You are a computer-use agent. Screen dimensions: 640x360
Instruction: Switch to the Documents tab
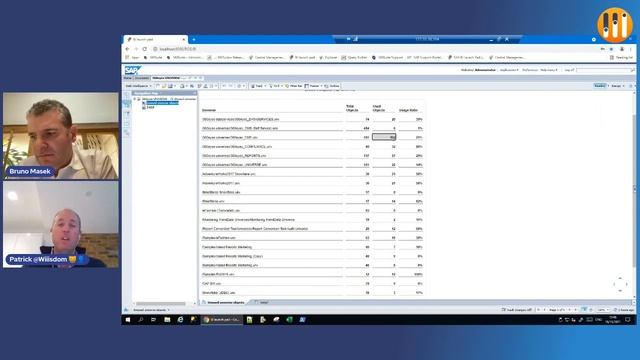[x=142, y=78]
